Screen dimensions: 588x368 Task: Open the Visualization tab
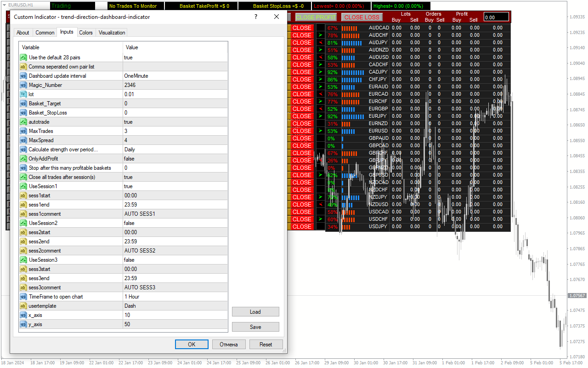pos(112,33)
